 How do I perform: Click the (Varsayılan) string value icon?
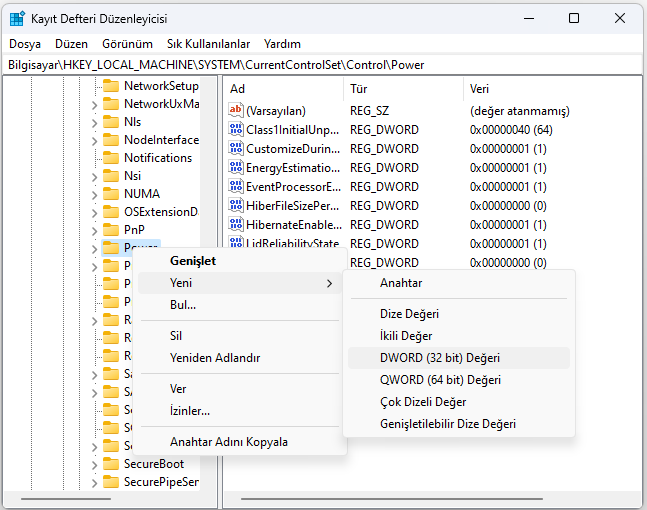click(x=236, y=111)
